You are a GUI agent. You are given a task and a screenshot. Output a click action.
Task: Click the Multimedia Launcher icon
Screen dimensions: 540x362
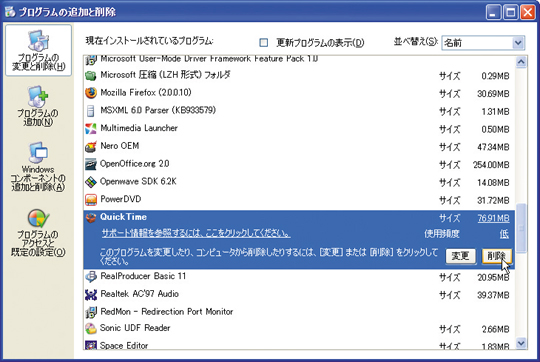pos(91,129)
